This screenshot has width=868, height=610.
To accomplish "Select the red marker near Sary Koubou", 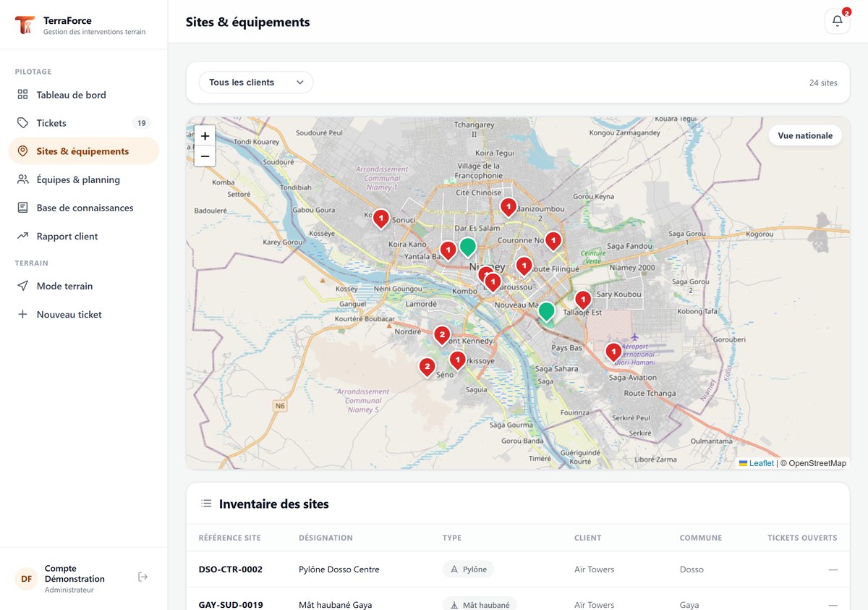I will 583,299.
